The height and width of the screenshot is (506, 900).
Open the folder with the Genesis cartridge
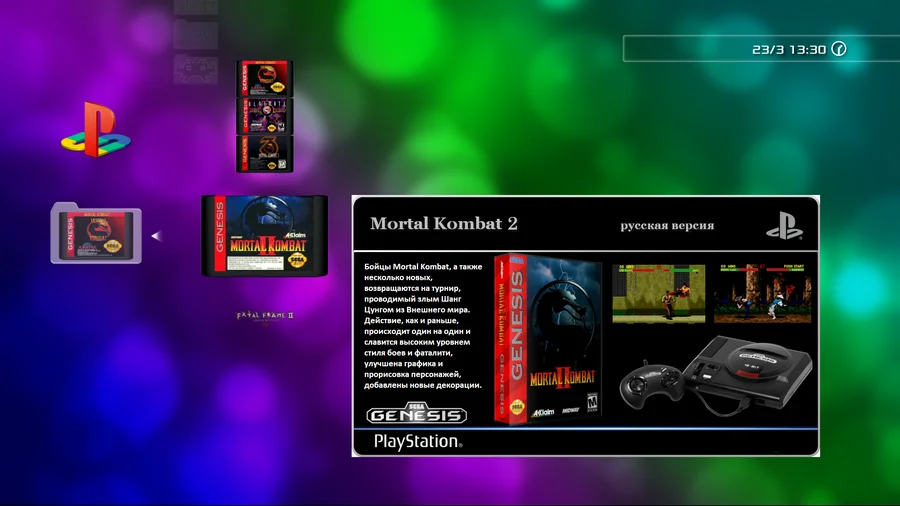click(x=96, y=234)
